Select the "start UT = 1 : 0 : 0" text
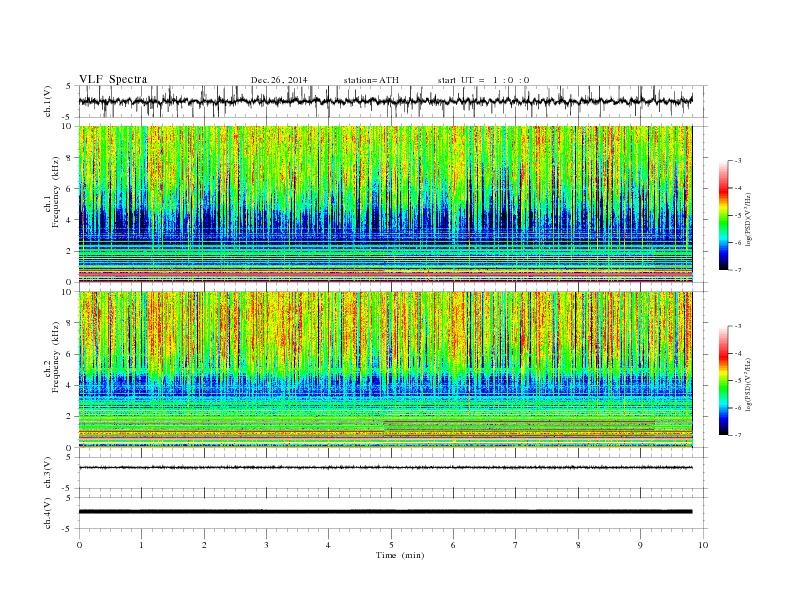Screen dimensions: 792x612 483,80
